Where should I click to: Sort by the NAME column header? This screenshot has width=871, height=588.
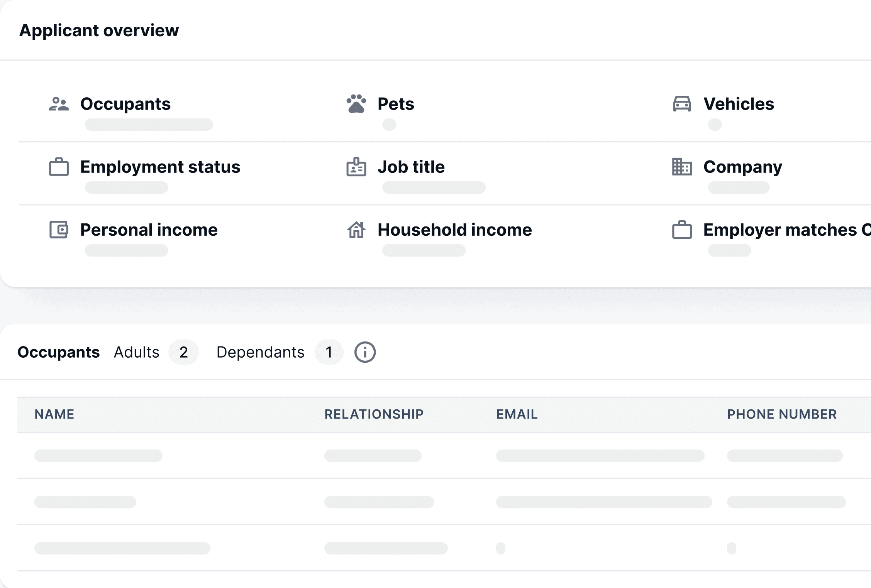[54, 414]
